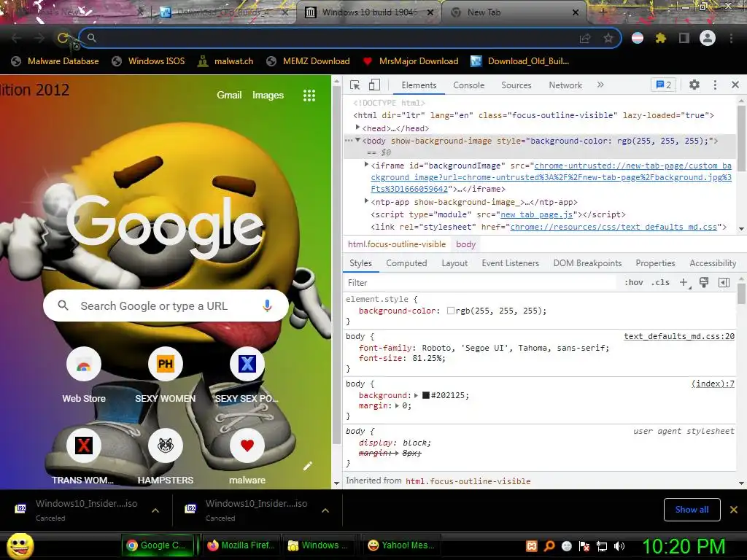Open the Chrome side panel
This screenshot has width=747, height=560.
(x=684, y=38)
